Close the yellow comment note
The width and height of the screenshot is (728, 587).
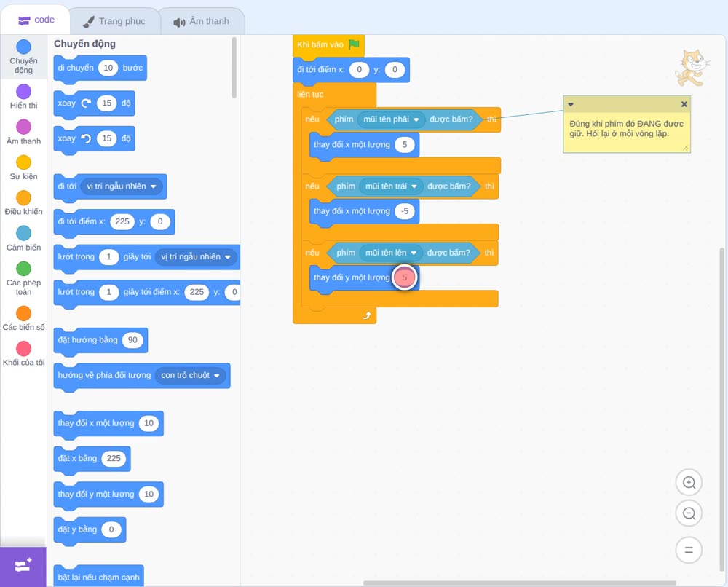pos(684,104)
